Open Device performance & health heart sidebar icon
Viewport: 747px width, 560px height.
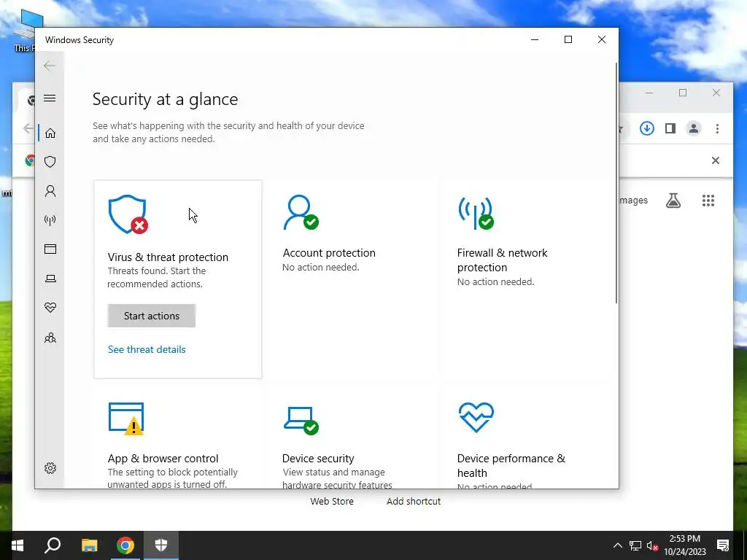50,308
